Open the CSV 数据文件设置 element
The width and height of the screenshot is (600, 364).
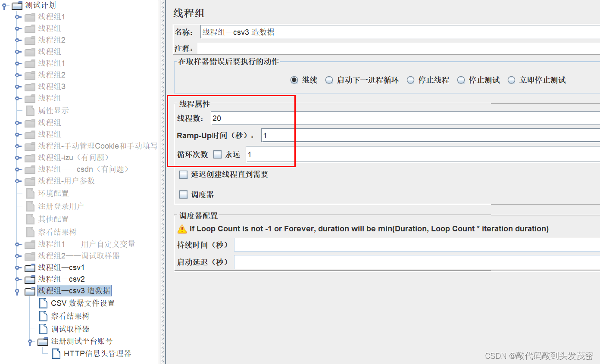[83, 303]
